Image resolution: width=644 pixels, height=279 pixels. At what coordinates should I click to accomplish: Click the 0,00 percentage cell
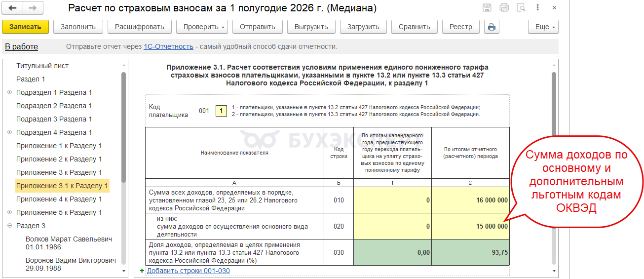point(392,252)
